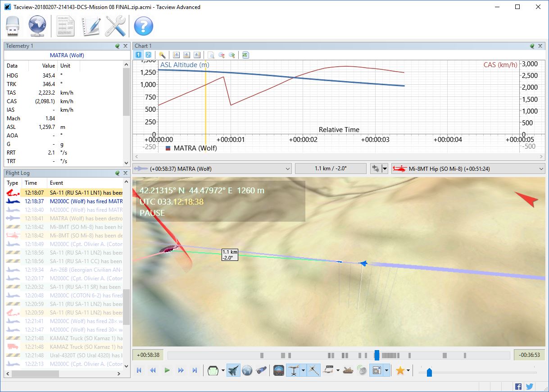
Task: Click the Twitter icon in status bar
Action: coord(529,387)
